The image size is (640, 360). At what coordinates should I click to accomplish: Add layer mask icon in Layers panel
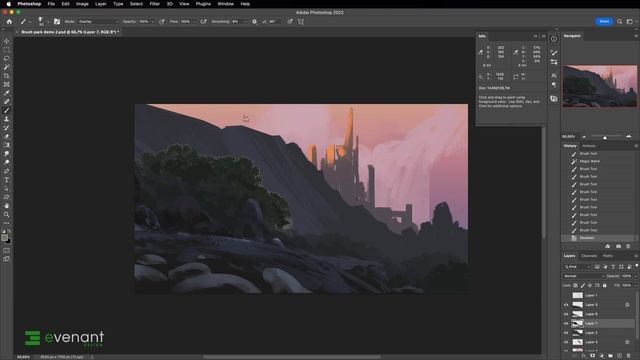click(593, 356)
